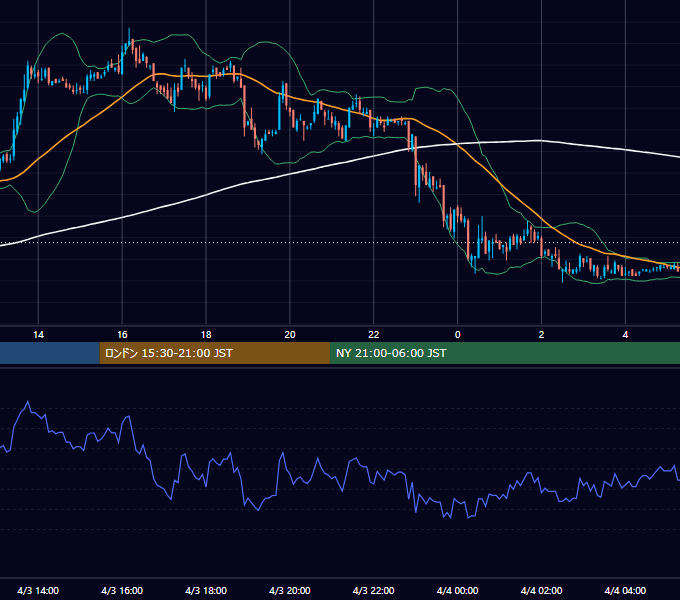Click the 4/3 18:00 indicator time label
The image size is (680, 600).
(206, 590)
